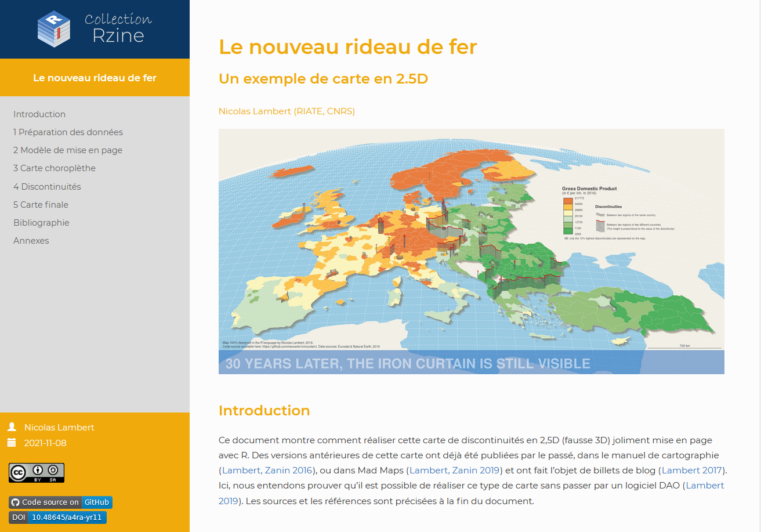Go to Introduction in the sidebar
Screen dimensions: 761x532
tap(39, 114)
